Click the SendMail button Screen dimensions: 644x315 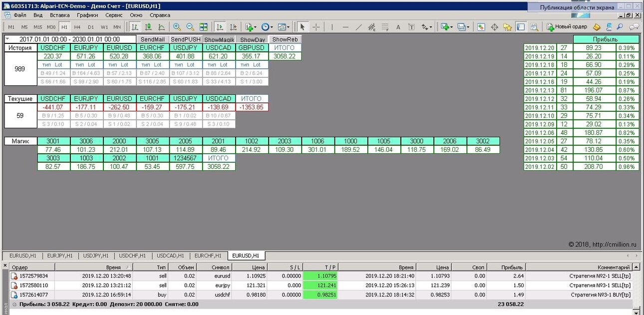(153, 39)
